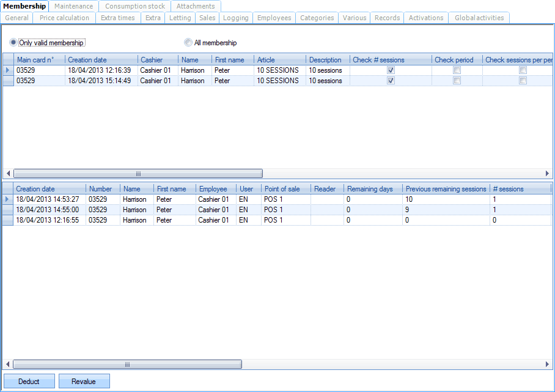The width and height of the screenshot is (555, 392).
Task: Click row selector arrow of first membership row
Action: pyautogui.click(x=8, y=70)
